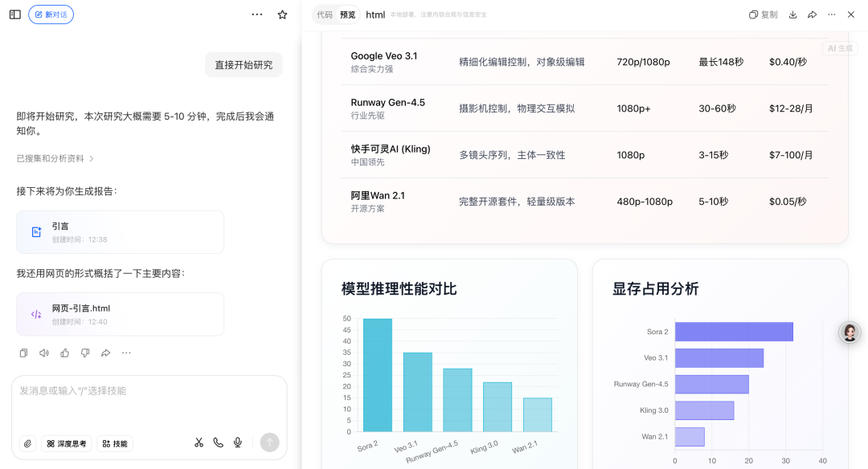Open the 网页-引言.html report card

tap(119, 313)
